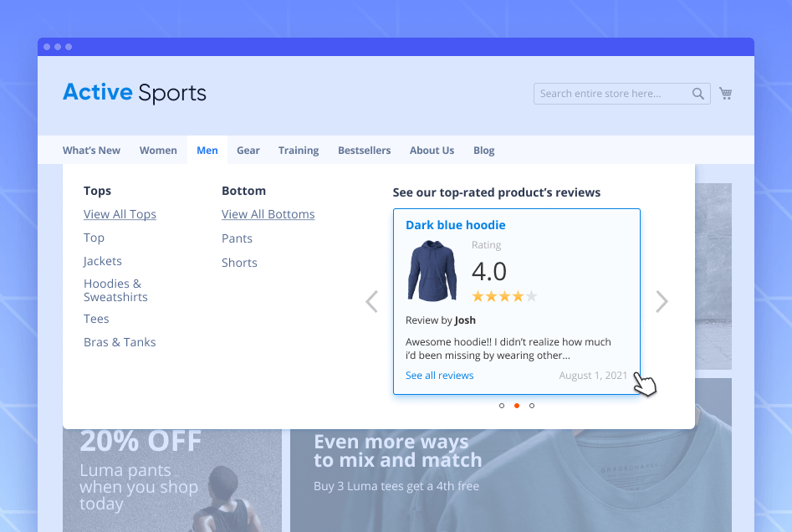Select the first carousel dot
This screenshot has height=532, width=792.
502,406
